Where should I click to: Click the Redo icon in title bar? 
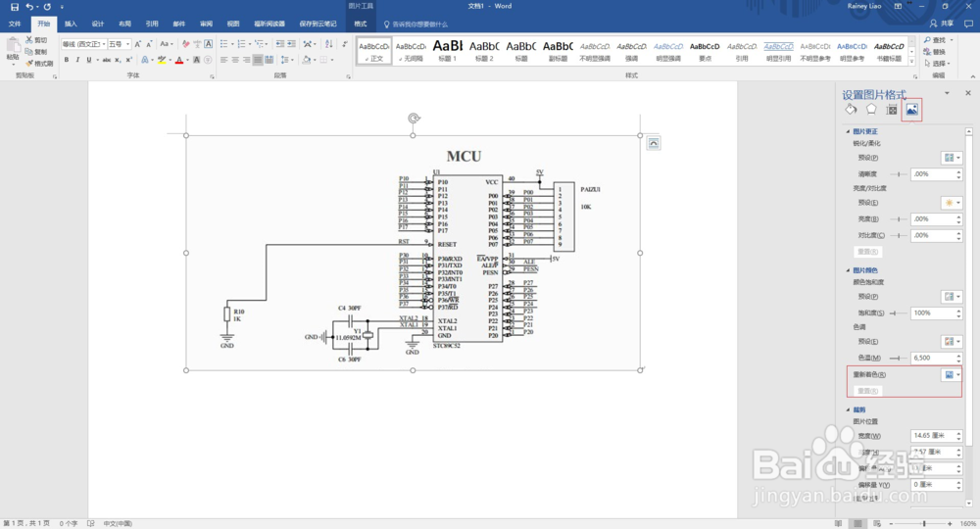(x=47, y=6)
